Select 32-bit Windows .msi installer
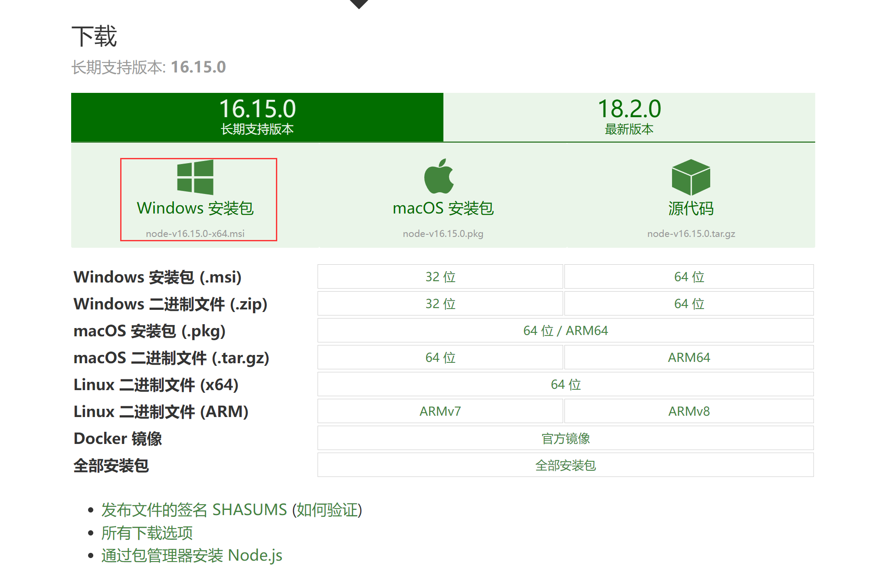The width and height of the screenshot is (892, 588). (x=440, y=277)
